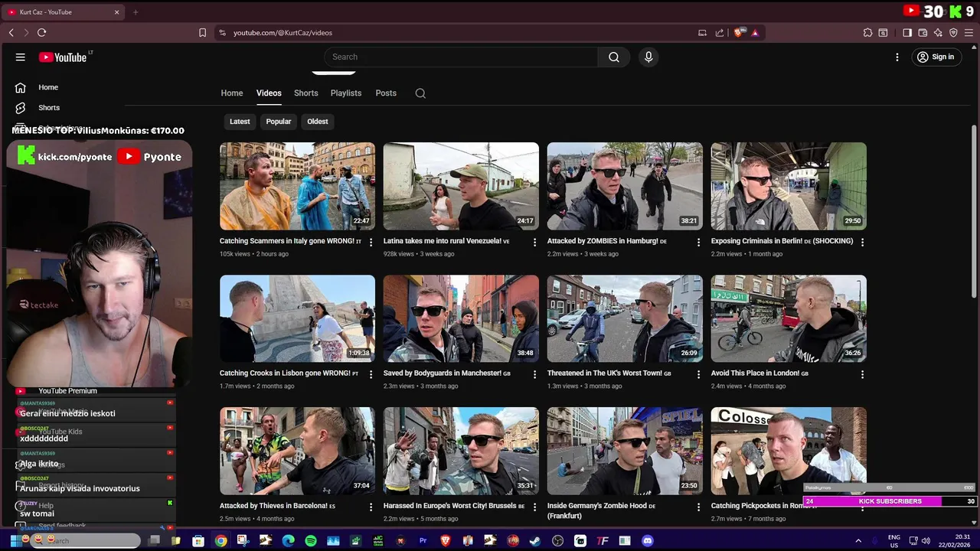Open options for Catching Crooks in Lisbon video
The height and width of the screenshot is (551, 980).
371,375
